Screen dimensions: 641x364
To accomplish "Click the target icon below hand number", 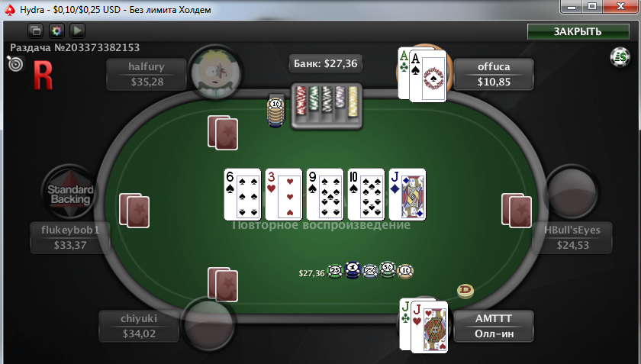I will pyautogui.click(x=15, y=64).
